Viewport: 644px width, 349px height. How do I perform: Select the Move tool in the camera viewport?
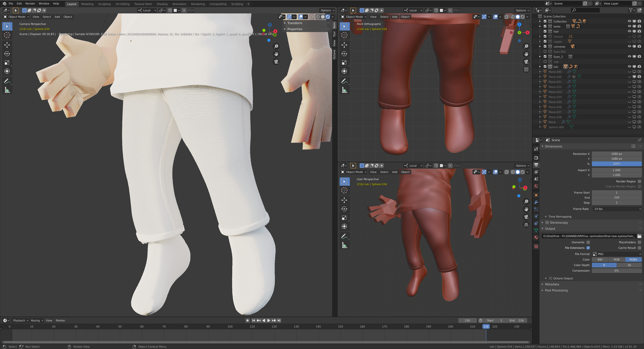point(7,45)
